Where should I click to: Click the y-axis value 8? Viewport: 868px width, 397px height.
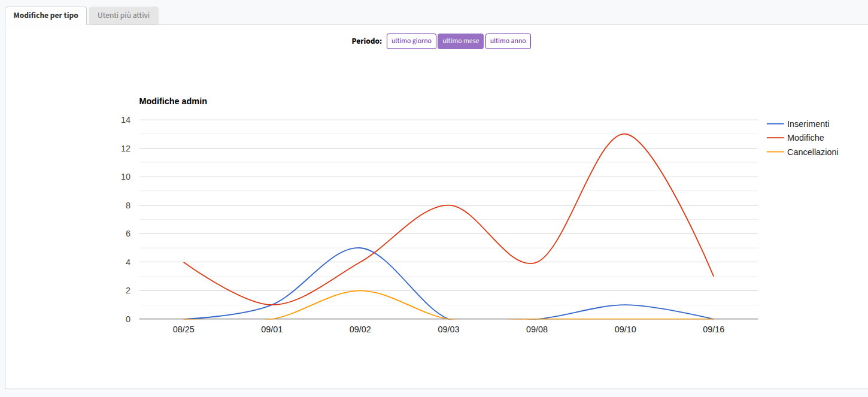[x=128, y=205]
